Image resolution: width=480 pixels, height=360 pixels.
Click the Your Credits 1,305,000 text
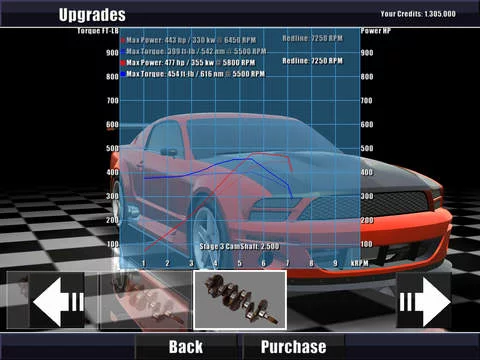coord(418,14)
